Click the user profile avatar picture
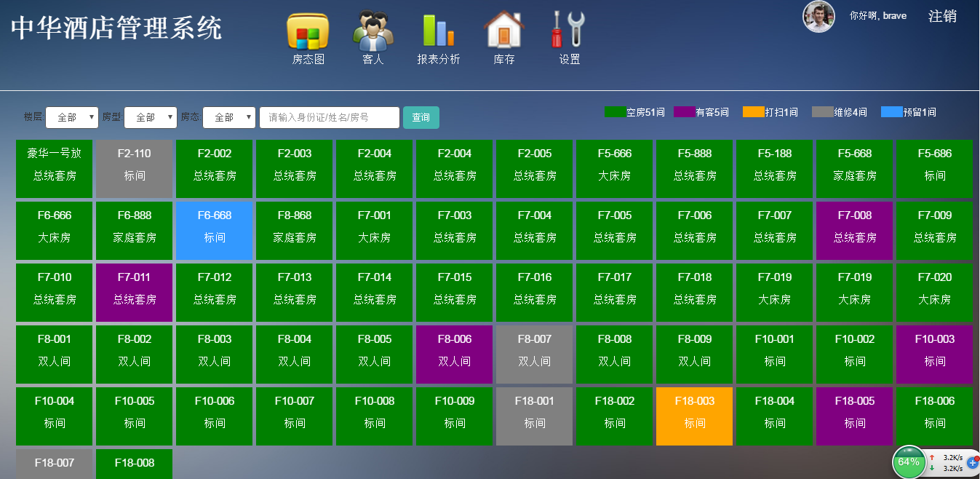Screen dimensions: 980x479 point(818,16)
